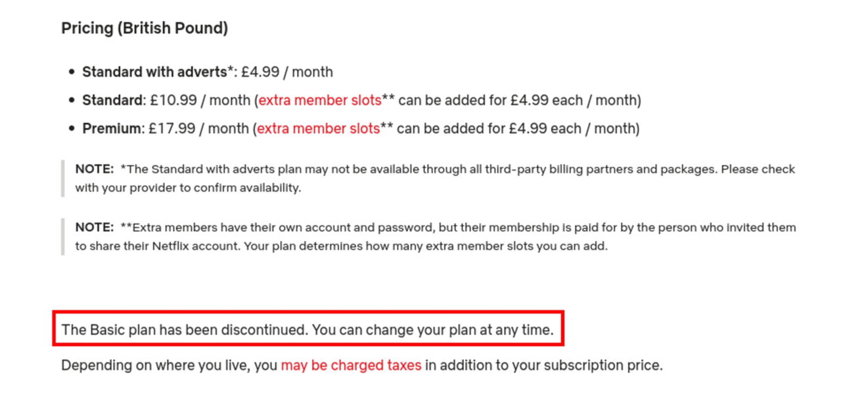
Task: Click the bold 'Standard:' plan label
Action: (114, 100)
